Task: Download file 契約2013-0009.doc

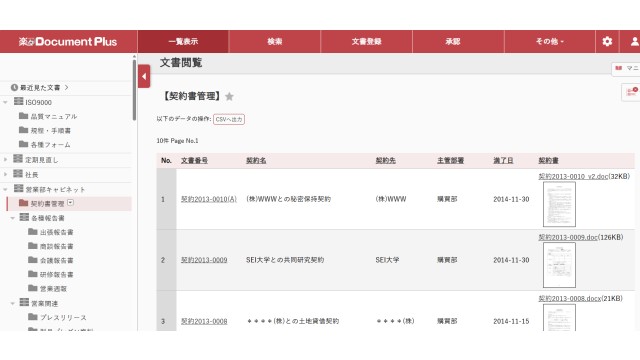Action: [x=568, y=237]
